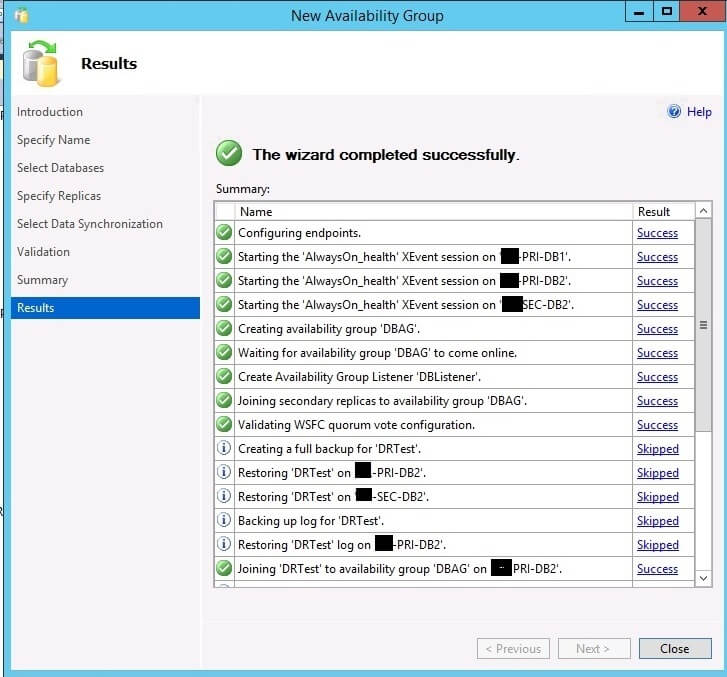Image resolution: width=727 pixels, height=677 pixels.
Task: Maximize the New Availability Group window
Action: 666,11
